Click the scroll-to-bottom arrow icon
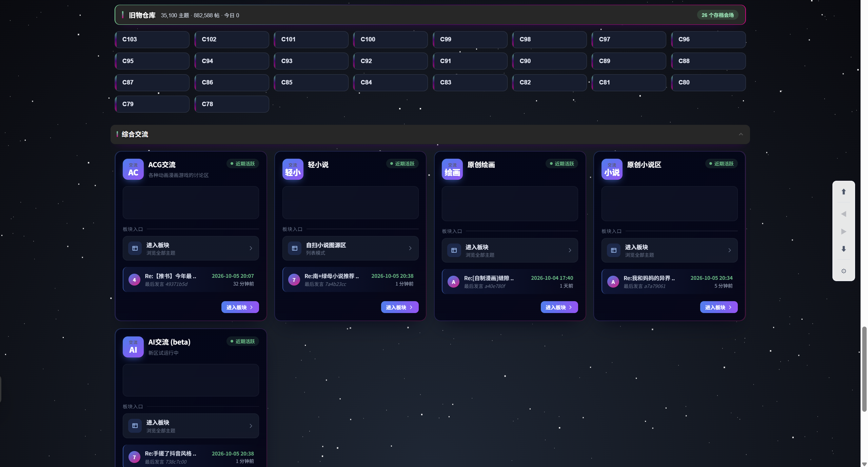868x467 pixels. pyautogui.click(x=844, y=249)
